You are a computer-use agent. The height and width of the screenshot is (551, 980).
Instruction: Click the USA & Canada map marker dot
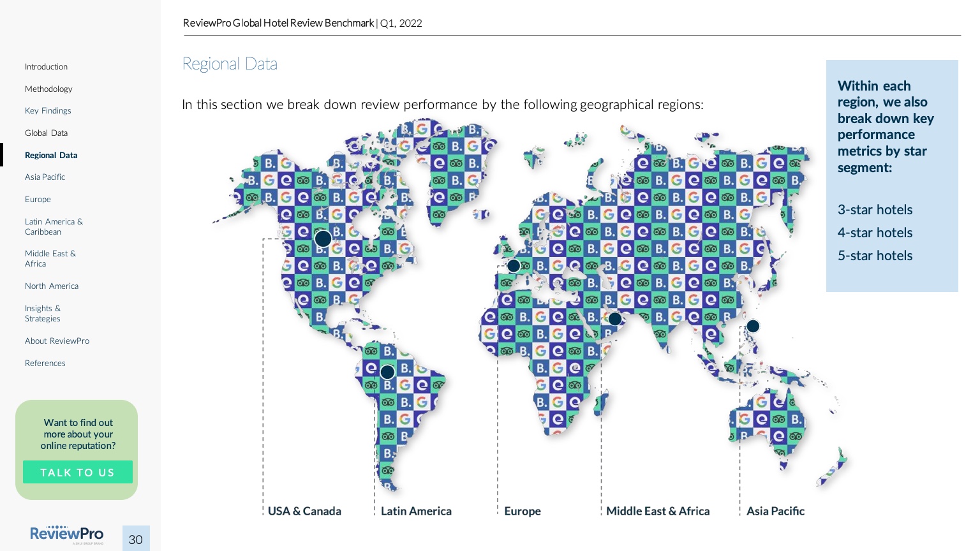click(x=323, y=239)
